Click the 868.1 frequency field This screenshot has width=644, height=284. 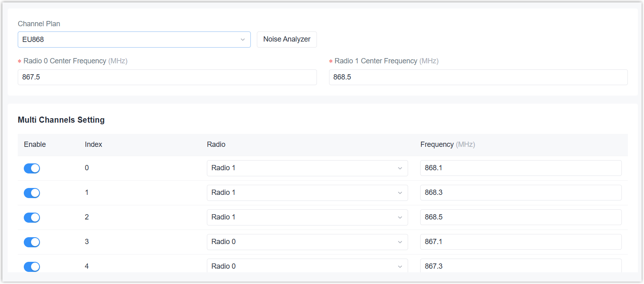click(x=520, y=168)
